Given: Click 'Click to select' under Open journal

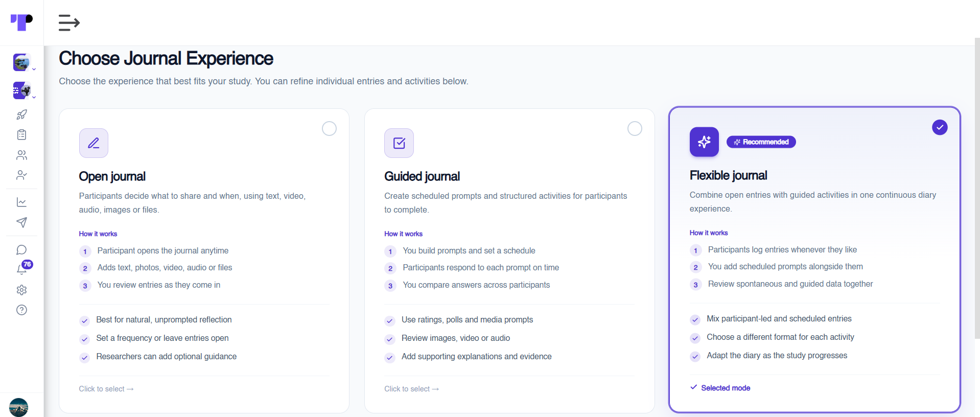Looking at the screenshot, I should pyautogui.click(x=106, y=389).
